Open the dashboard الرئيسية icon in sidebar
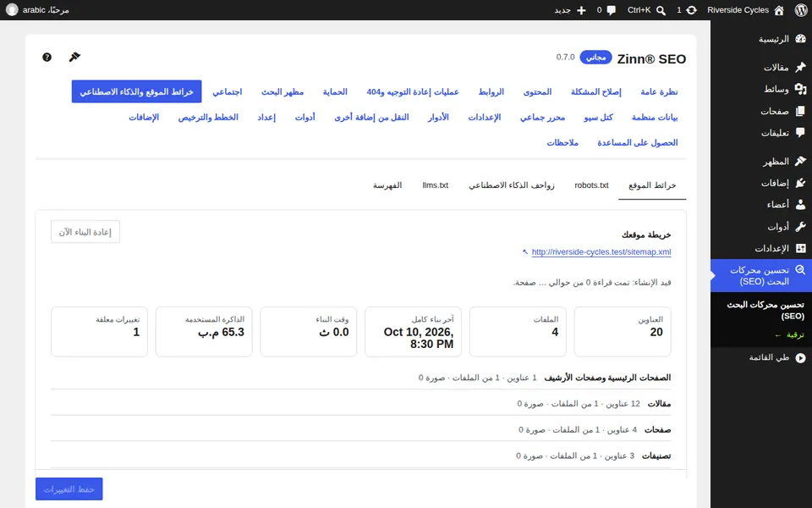Viewport: 812px width, 508px height. [801, 39]
